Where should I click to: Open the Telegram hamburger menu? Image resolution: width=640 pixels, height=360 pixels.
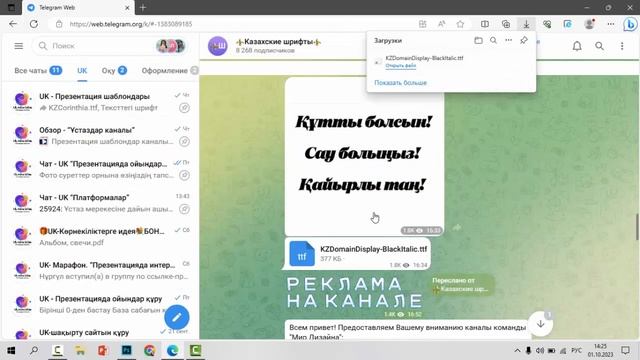coord(19,46)
